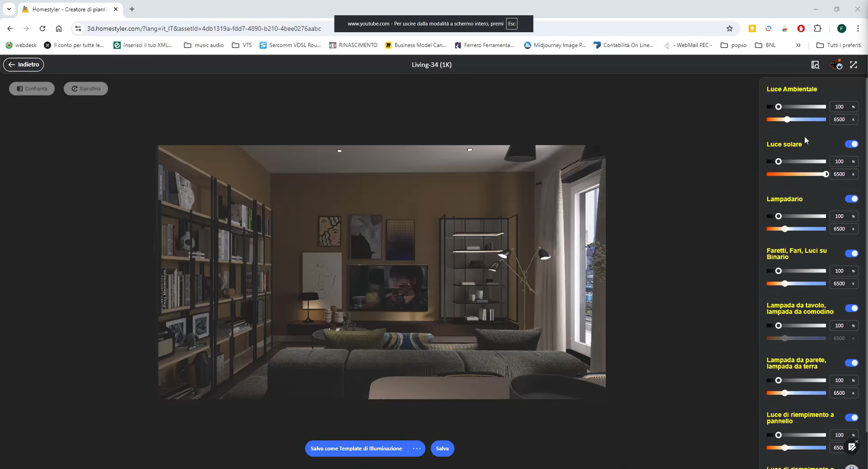The image size is (868, 469).
Task: Open the three-dots menu beside template save
Action: coord(417,448)
